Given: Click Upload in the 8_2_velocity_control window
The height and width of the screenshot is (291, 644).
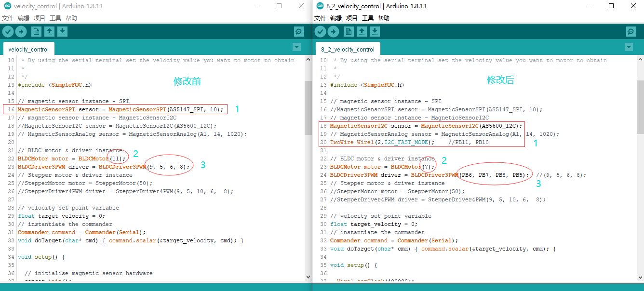Looking at the screenshot, I should (333, 31).
